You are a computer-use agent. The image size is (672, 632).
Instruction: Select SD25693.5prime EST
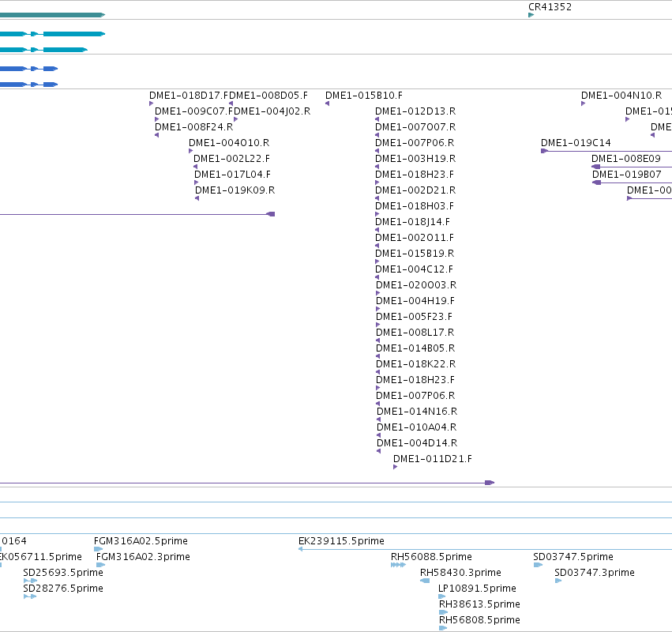pyautogui.click(x=63, y=573)
